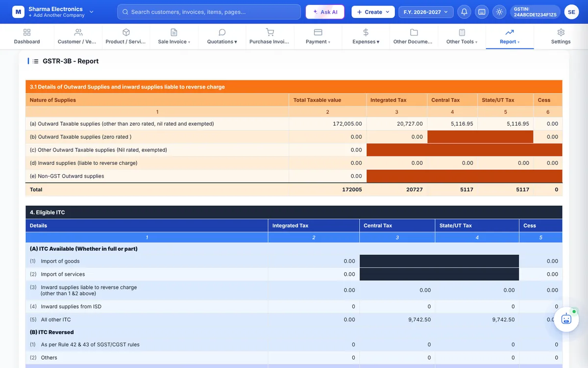Click the M company logo
Screen dimensions: 588x368
click(18, 12)
